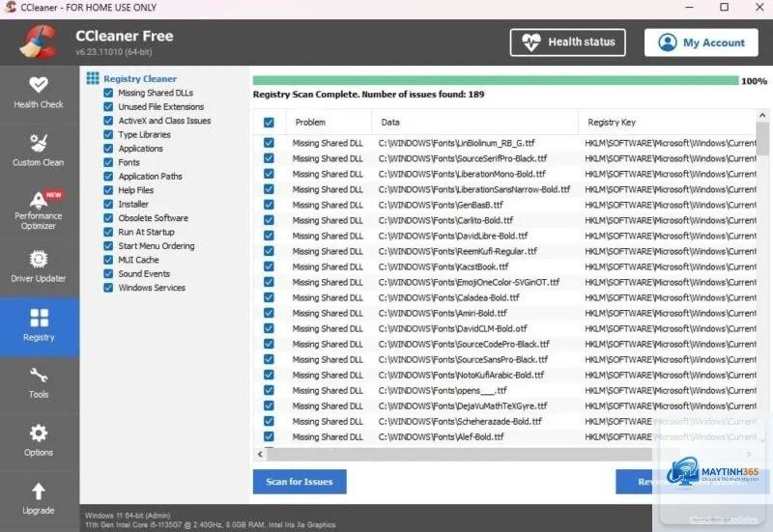Toggle MUI Cache checkbox
773x532 pixels.
[108, 260]
